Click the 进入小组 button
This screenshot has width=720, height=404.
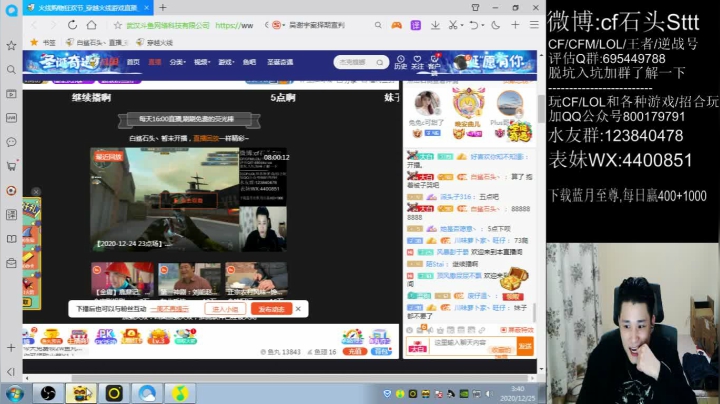coord(225,309)
